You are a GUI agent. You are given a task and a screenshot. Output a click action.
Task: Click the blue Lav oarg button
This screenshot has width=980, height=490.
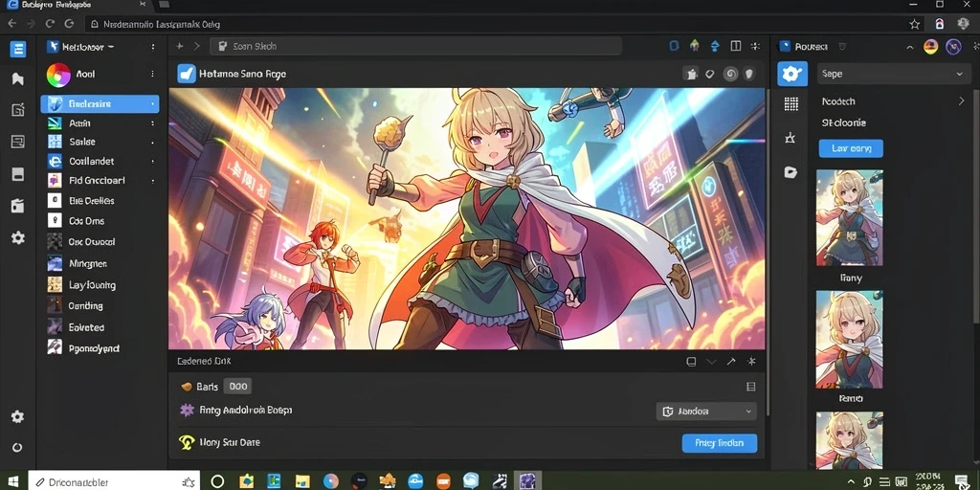coord(851,148)
